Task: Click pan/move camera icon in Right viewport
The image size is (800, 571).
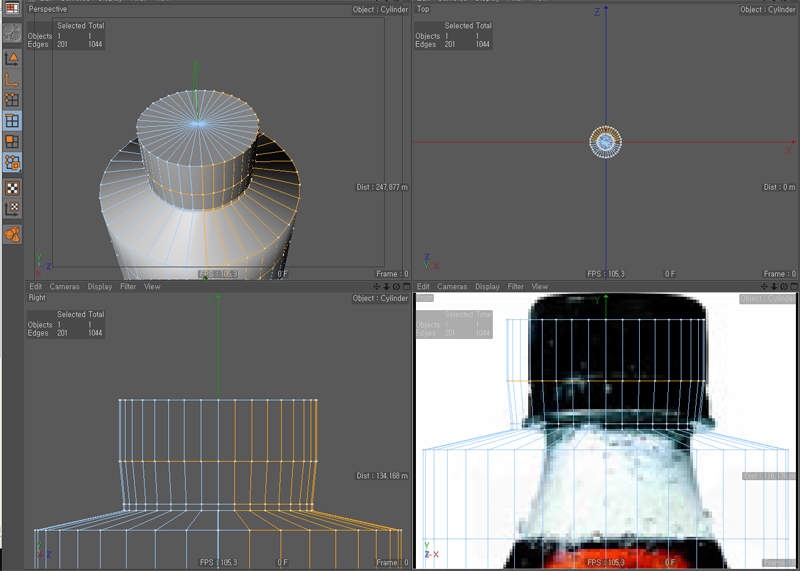Action: pyautogui.click(x=377, y=287)
